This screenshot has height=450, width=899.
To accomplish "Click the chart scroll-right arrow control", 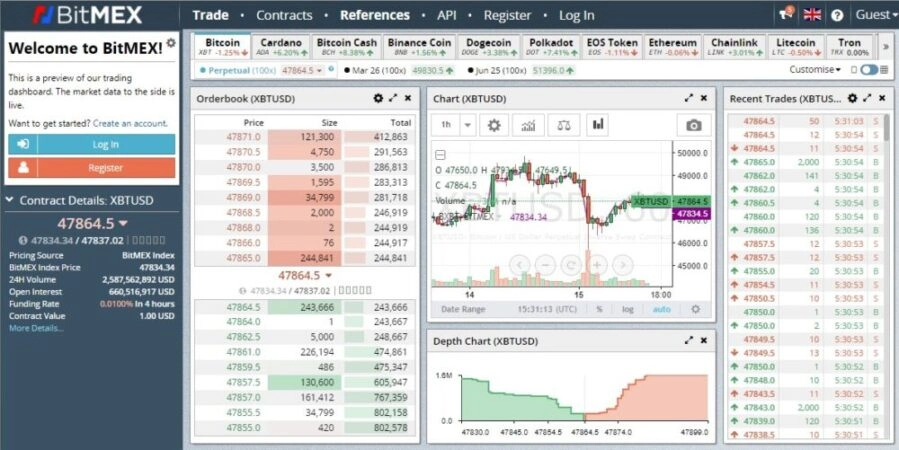I will [x=623, y=265].
